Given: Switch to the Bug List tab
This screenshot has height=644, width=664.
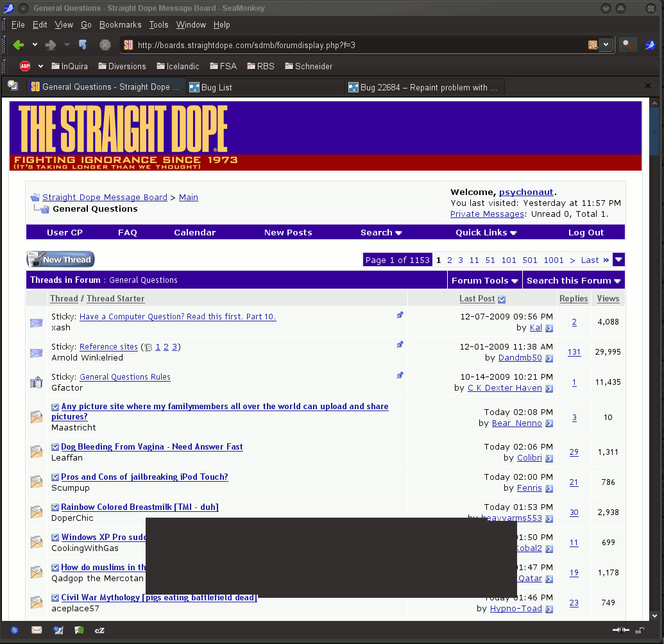Looking at the screenshot, I should tap(216, 87).
